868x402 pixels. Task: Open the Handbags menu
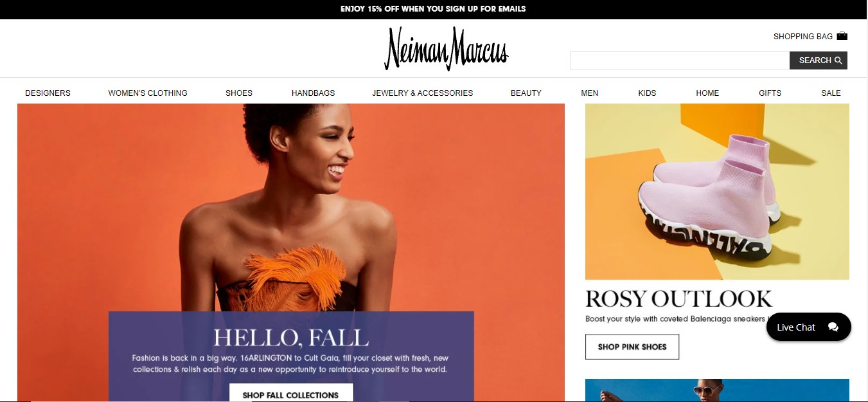314,93
